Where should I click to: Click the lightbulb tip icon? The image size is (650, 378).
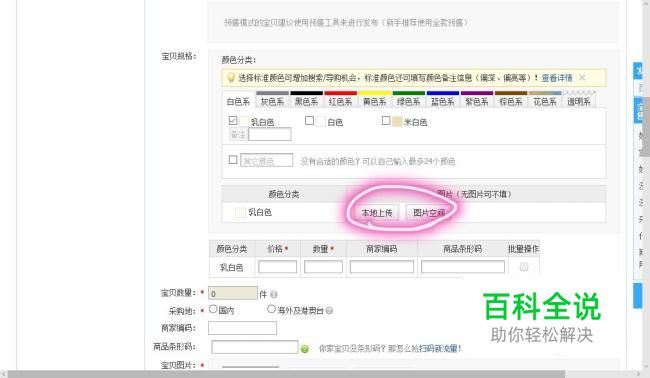coord(231,77)
